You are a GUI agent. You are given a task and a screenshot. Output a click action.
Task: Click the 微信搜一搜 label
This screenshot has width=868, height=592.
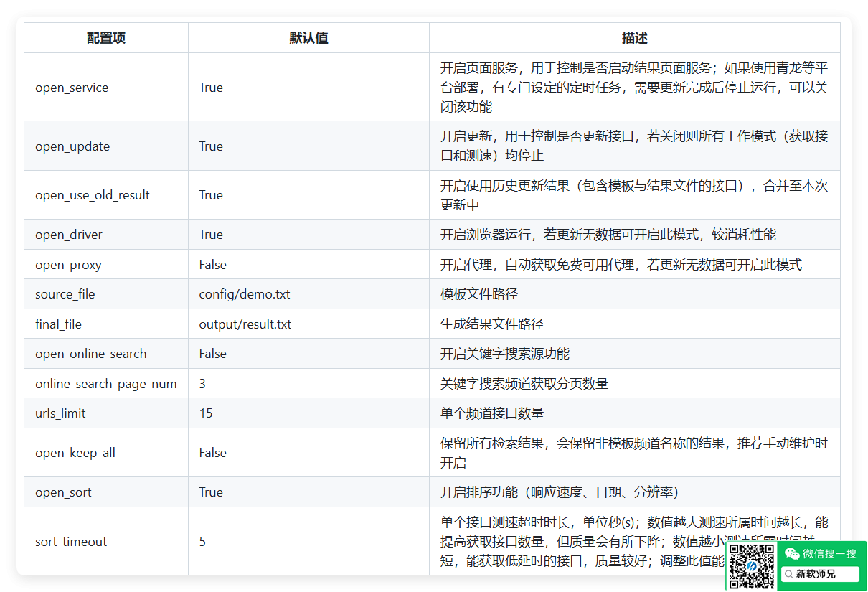coord(829,553)
